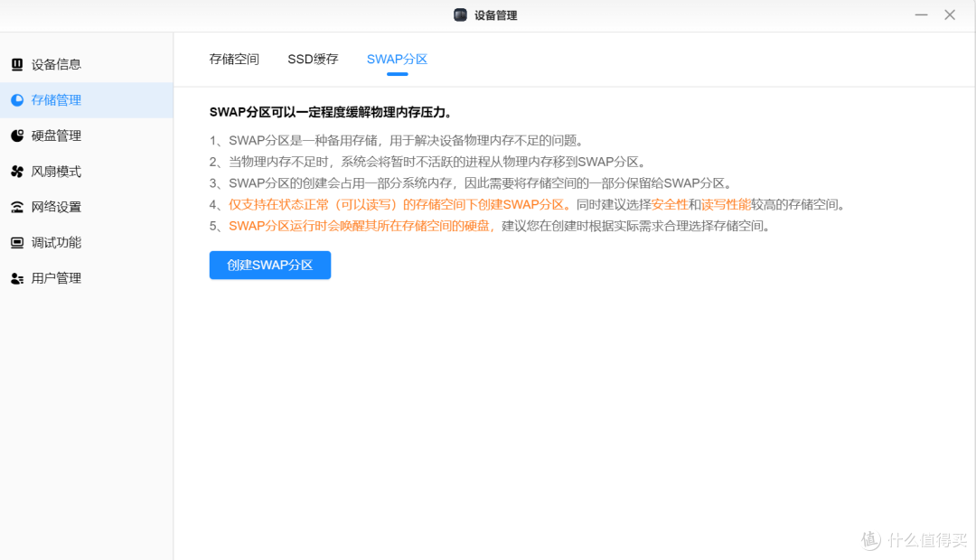Click the 硬盘管理 disk icon
This screenshot has width=976, height=560.
[17, 135]
